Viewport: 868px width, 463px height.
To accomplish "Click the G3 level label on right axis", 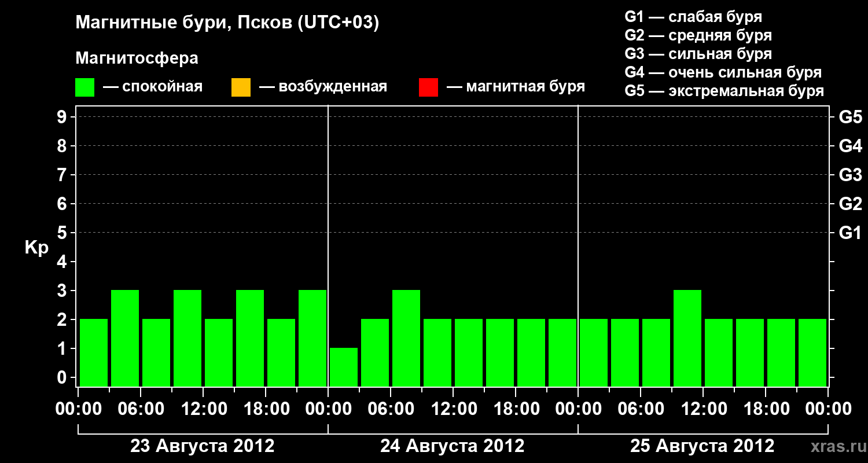I will [851, 175].
